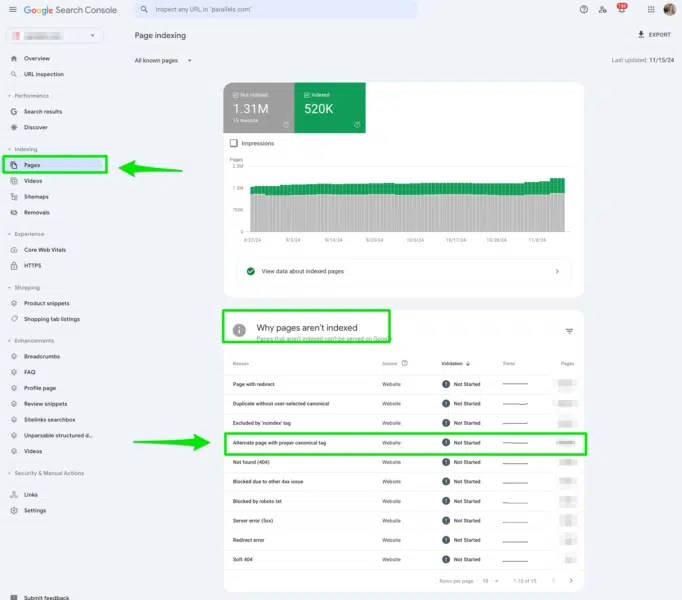Click the search magnifier icon in URL bar
Screen dimensions: 682x600
[x=144, y=9]
